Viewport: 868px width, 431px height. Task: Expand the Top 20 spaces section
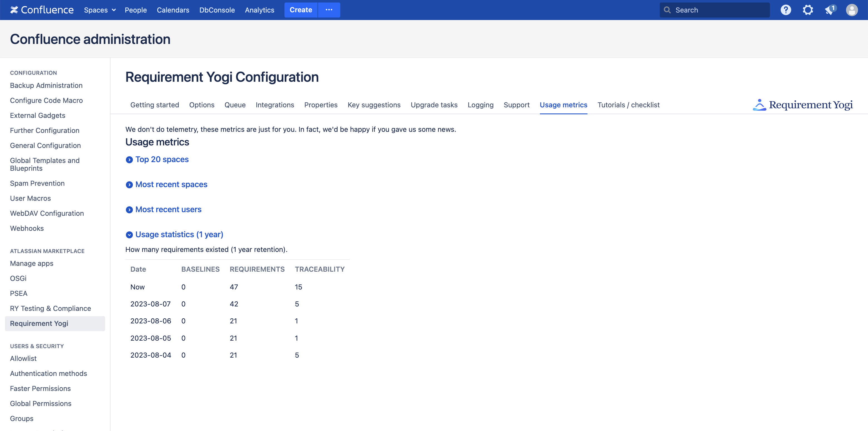(x=162, y=159)
